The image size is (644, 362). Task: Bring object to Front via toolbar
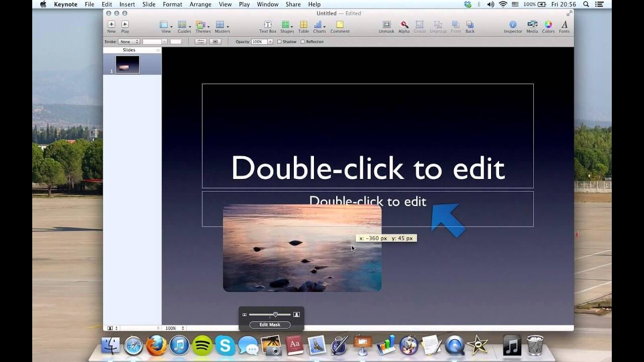455,27
